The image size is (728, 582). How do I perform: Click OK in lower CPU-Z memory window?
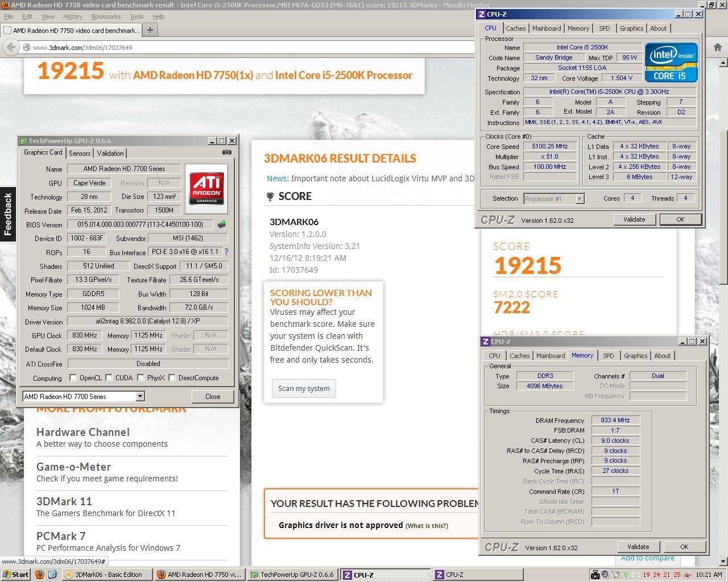[x=684, y=547]
